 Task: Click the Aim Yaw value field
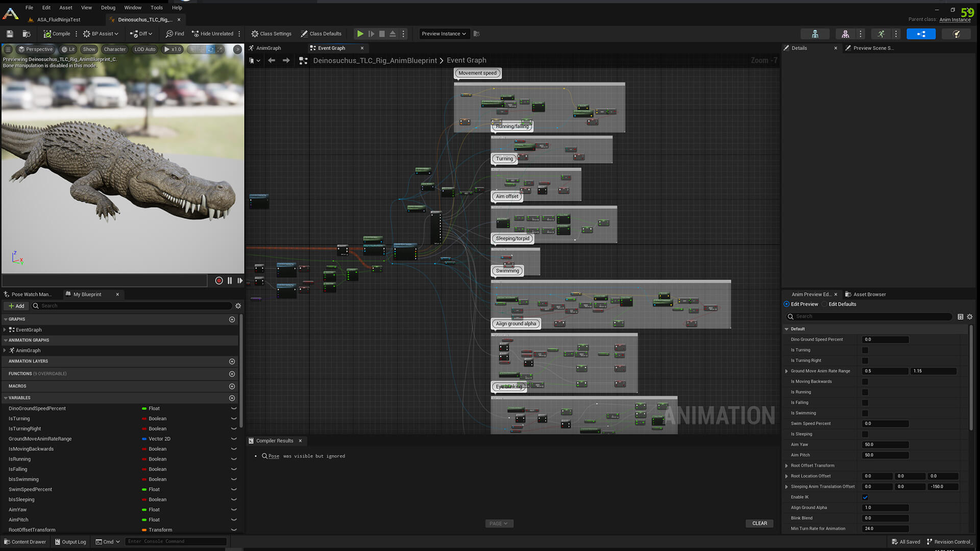(885, 444)
